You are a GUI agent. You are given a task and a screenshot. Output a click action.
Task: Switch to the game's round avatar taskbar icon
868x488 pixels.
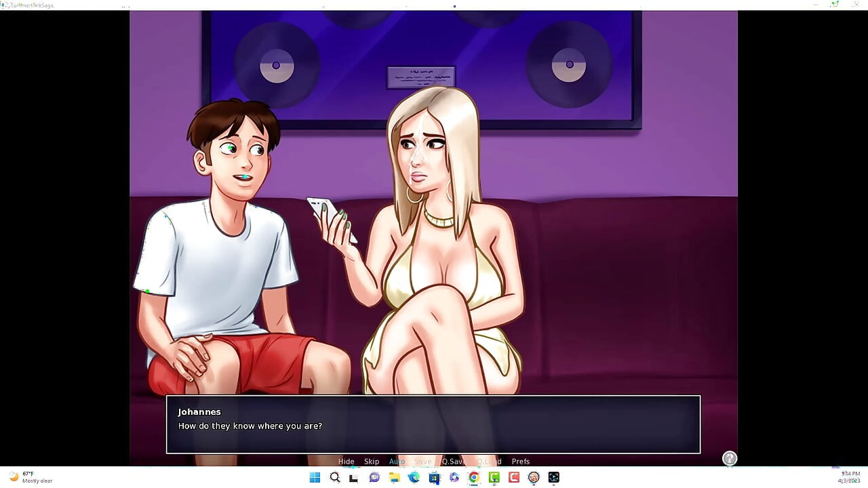(x=534, y=478)
